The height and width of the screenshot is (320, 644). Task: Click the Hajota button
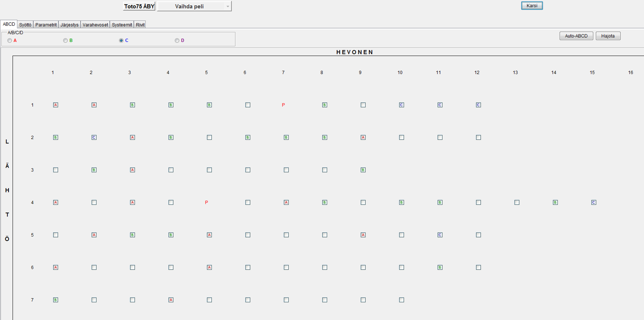(608, 36)
